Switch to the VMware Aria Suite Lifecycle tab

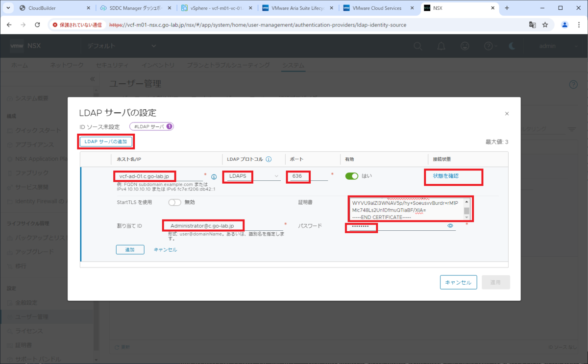297,8
